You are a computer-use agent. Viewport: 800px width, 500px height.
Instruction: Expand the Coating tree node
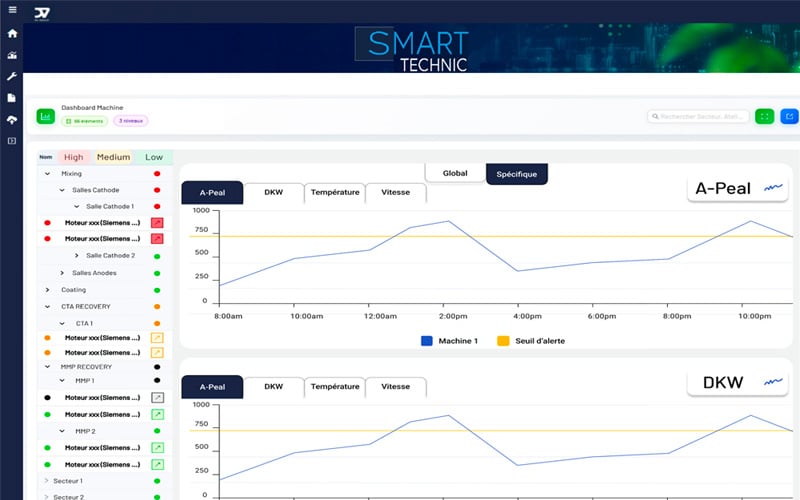(47, 290)
